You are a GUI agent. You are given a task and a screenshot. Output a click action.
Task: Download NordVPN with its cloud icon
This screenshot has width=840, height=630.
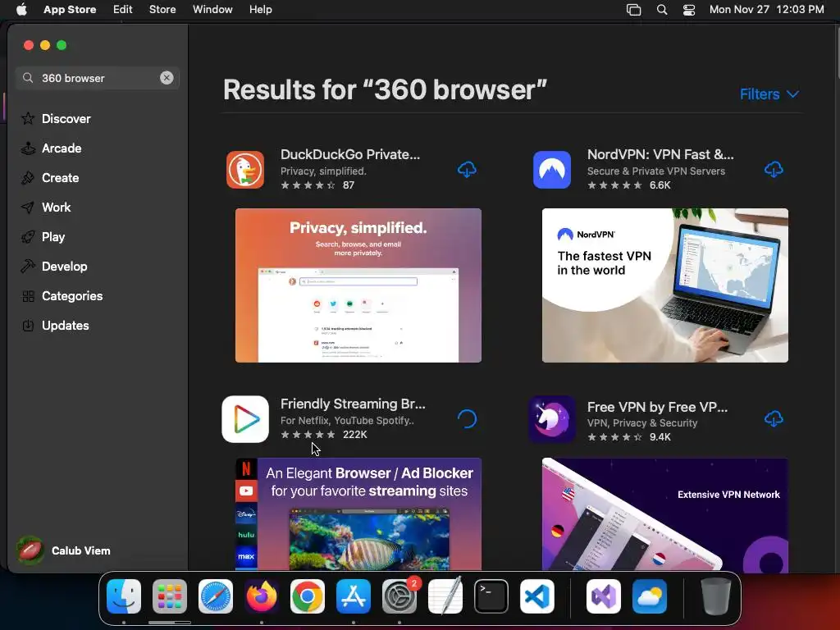point(774,170)
